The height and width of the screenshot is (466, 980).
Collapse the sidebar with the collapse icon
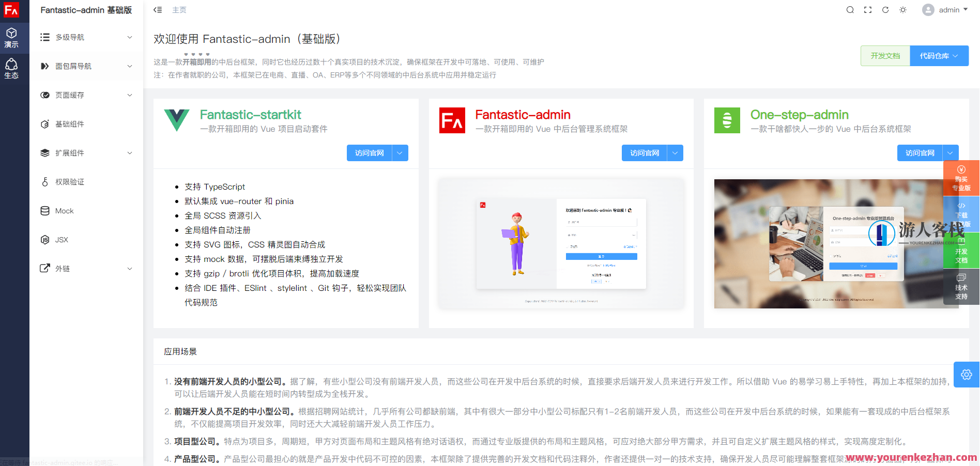tap(157, 9)
